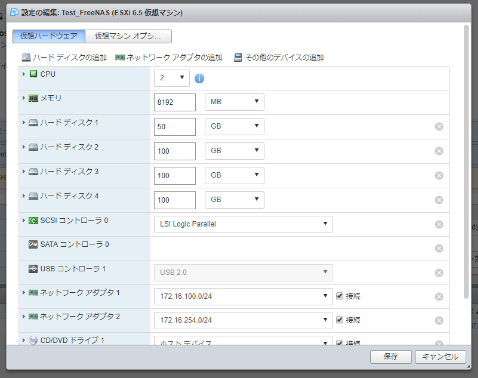Click the CD/DVD drive disc icon
This screenshot has width=478, height=378.
33,340
